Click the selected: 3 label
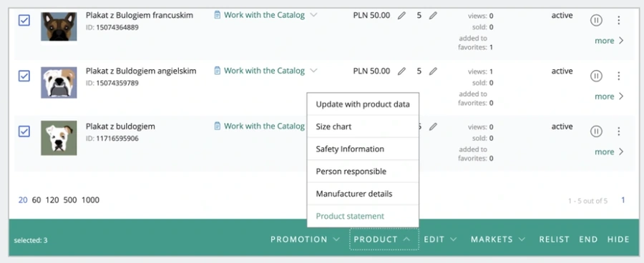Image resolution: width=644 pixels, height=263 pixels. (x=30, y=240)
